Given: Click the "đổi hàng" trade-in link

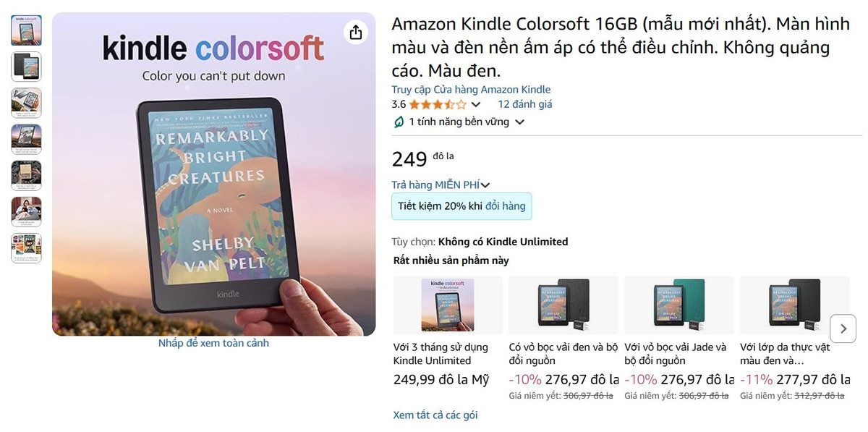Looking at the screenshot, I should (506, 206).
